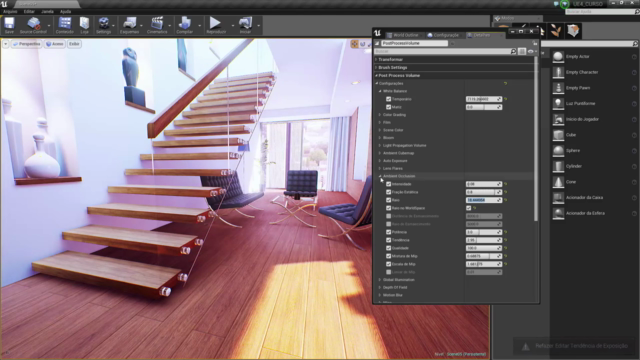
Task: Select the Empty Character icon
Action: click(558, 72)
